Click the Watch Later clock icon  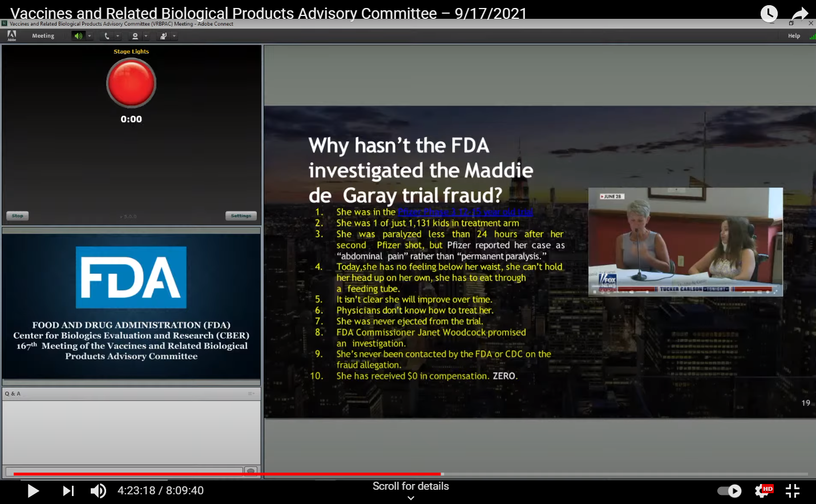pyautogui.click(x=769, y=14)
